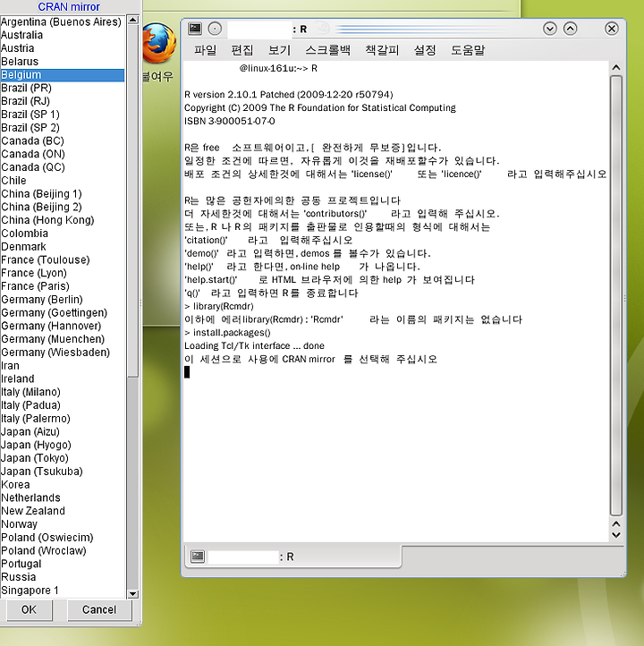Select Germany (Berlin) mirror
The height and width of the screenshot is (646, 644).
click(x=63, y=300)
